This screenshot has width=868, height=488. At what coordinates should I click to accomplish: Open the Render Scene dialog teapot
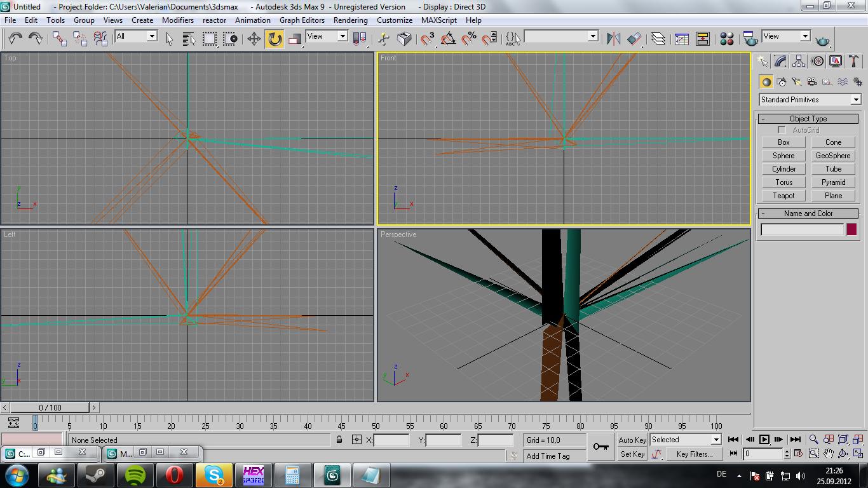750,39
